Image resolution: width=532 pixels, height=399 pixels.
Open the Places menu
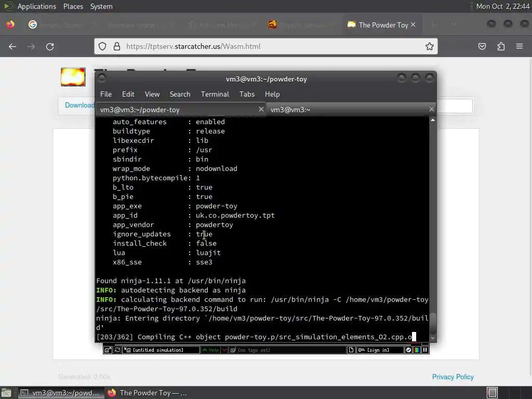click(x=73, y=6)
